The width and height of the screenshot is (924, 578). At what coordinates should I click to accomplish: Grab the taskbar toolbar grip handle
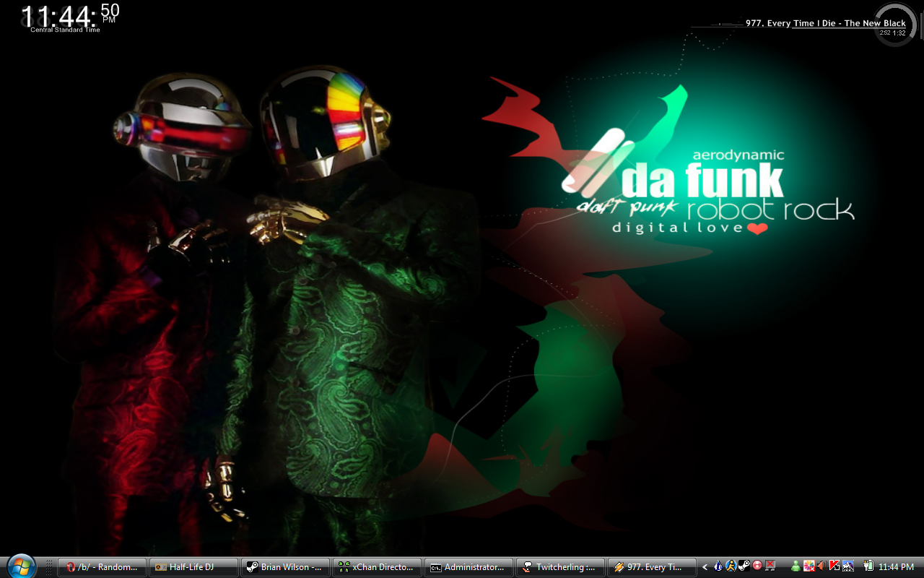[x=49, y=567]
